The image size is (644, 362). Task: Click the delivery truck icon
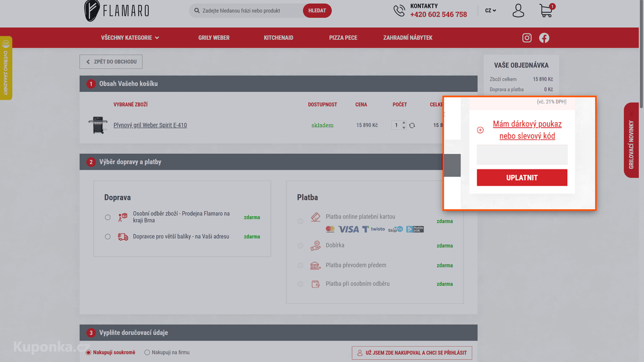123,237
